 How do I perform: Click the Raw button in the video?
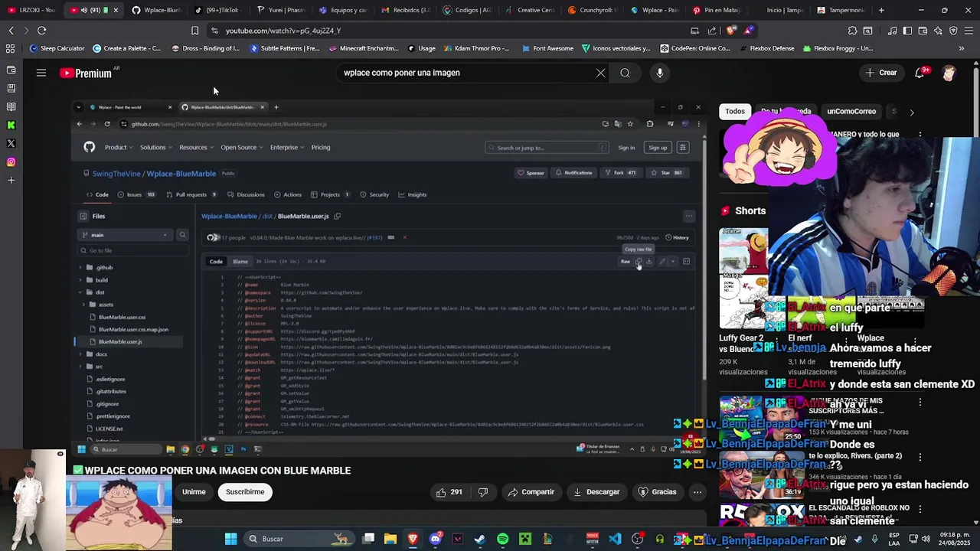click(x=626, y=262)
